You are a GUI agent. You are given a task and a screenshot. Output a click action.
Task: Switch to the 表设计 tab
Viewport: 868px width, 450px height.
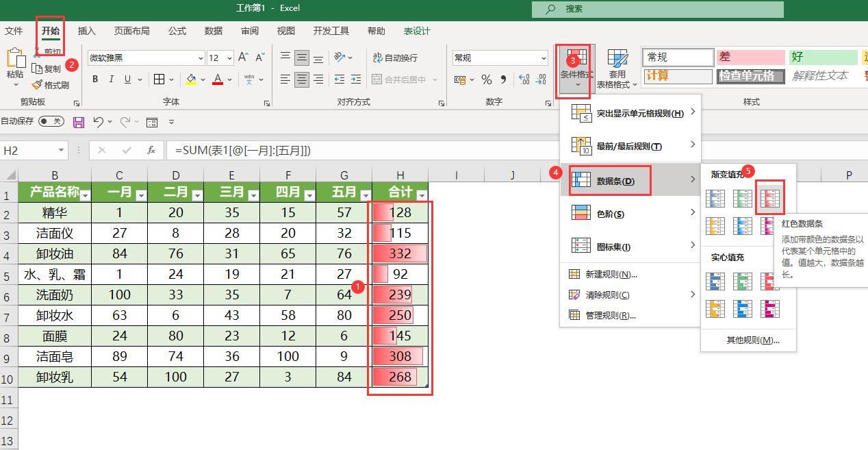(417, 31)
